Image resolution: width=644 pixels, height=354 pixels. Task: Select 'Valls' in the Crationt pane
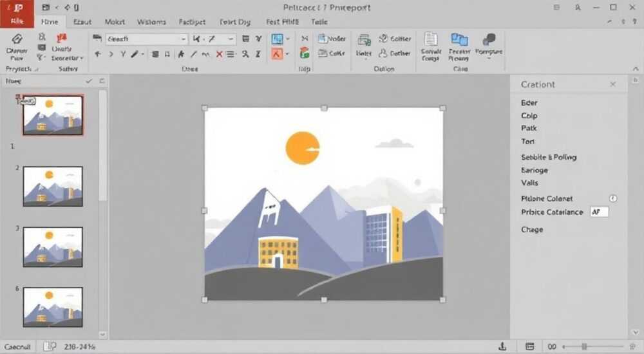529,183
